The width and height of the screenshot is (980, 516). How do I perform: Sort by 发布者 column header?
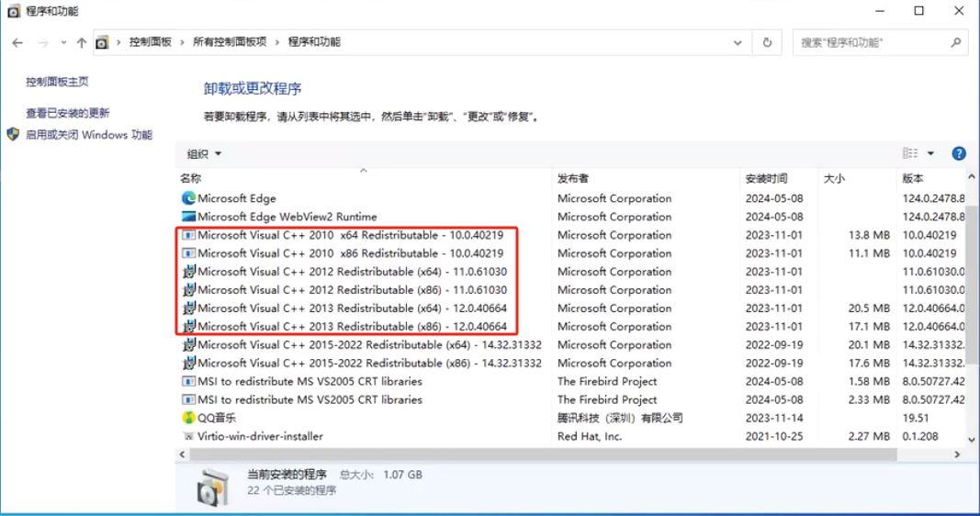coord(572,179)
